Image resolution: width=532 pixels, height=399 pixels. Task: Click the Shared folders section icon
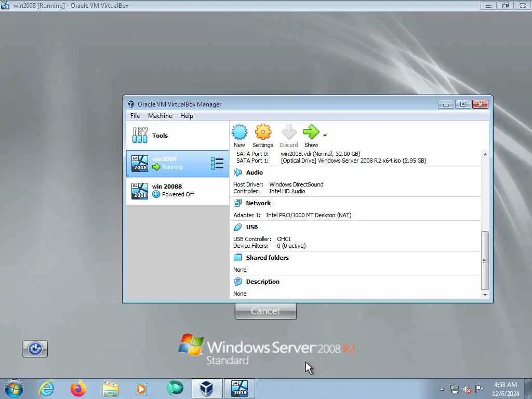tap(238, 258)
